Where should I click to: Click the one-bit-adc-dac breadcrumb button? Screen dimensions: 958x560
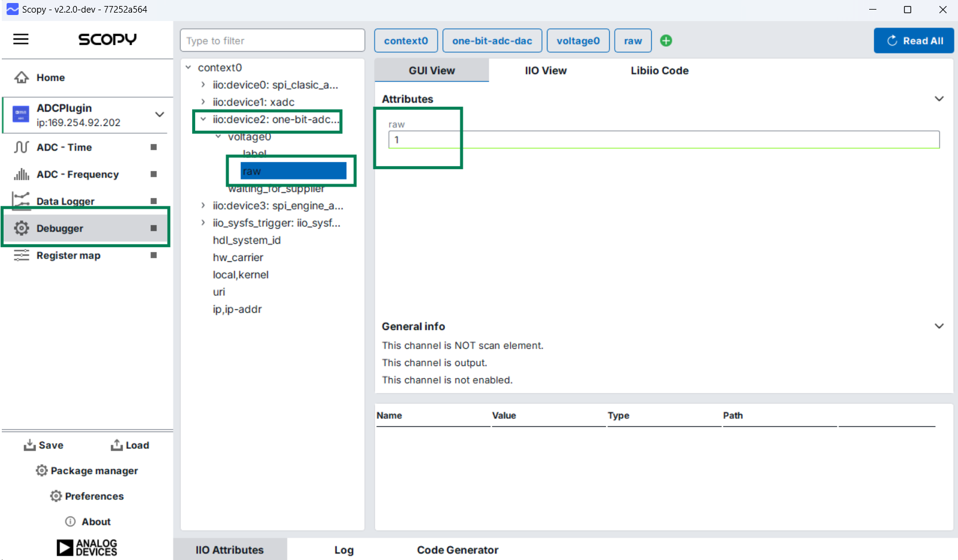tap(492, 41)
